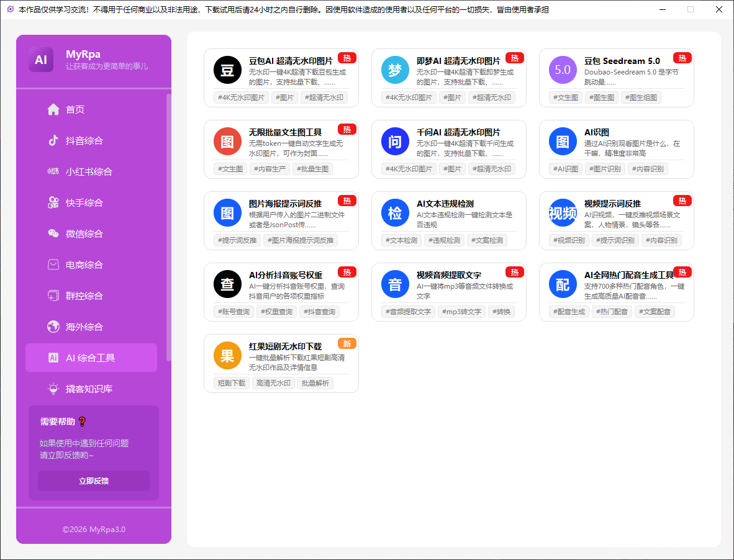The height and width of the screenshot is (560, 734).
Task: Click the blue 配 circle icon
Action: [x=563, y=284]
